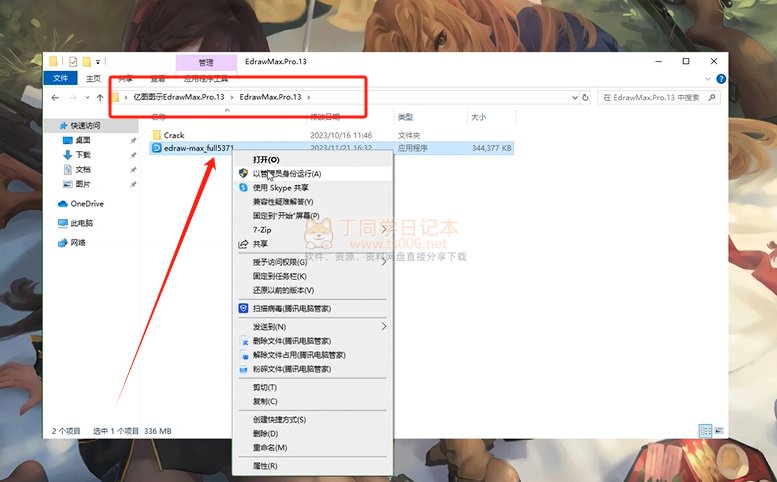Image resolution: width=777 pixels, height=482 pixels.
Task: Click the edraw-max_full5371 application icon
Action: point(157,148)
